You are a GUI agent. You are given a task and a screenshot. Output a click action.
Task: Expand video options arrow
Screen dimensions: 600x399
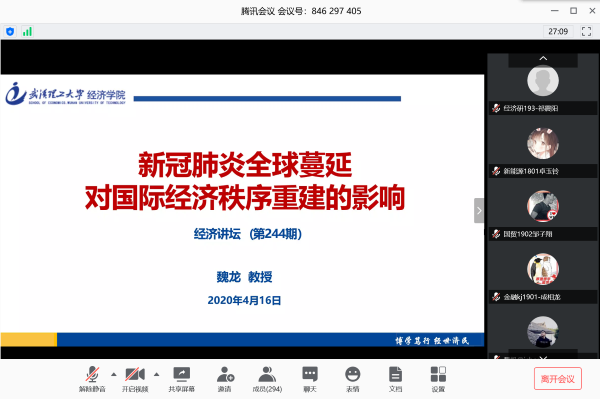pos(157,374)
